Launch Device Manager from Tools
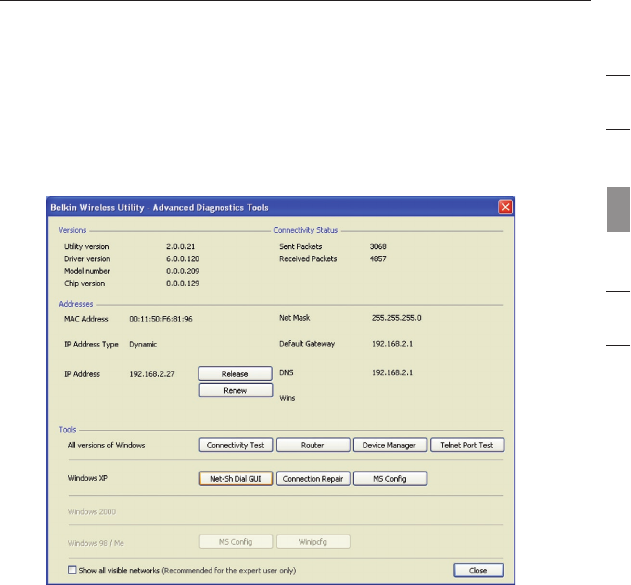631x585 pixels. [x=391, y=445]
